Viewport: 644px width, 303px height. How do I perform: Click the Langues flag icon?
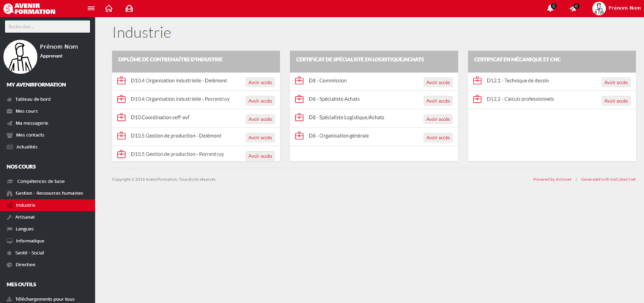pyautogui.click(x=10, y=229)
